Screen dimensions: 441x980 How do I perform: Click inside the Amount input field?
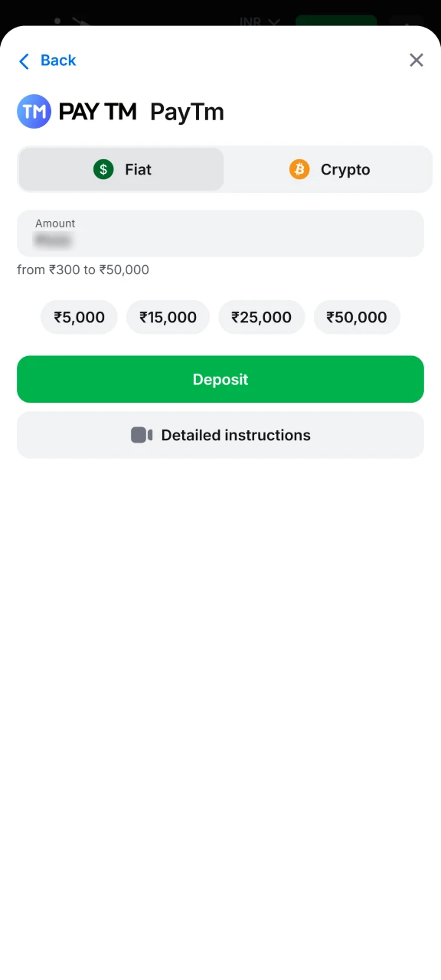click(x=220, y=234)
